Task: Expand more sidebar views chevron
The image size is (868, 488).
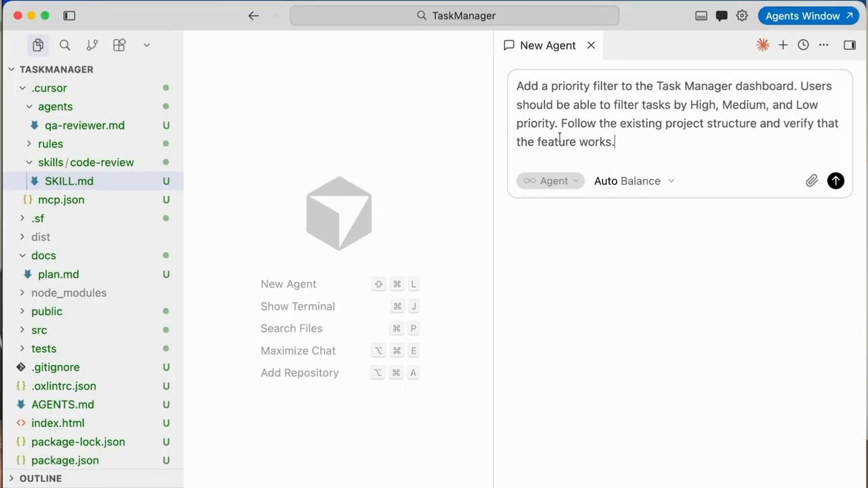Action: pyautogui.click(x=146, y=45)
